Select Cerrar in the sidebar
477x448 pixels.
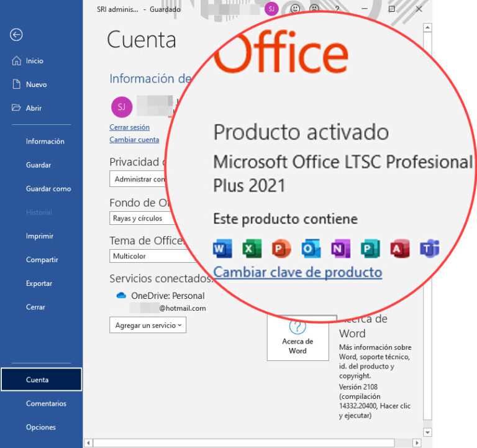pos(35,307)
